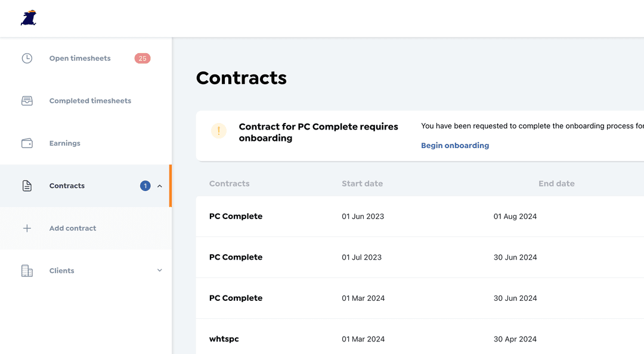Click the wallet icon for Earnings
This screenshot has height=354, width=644.
point(27,143)
